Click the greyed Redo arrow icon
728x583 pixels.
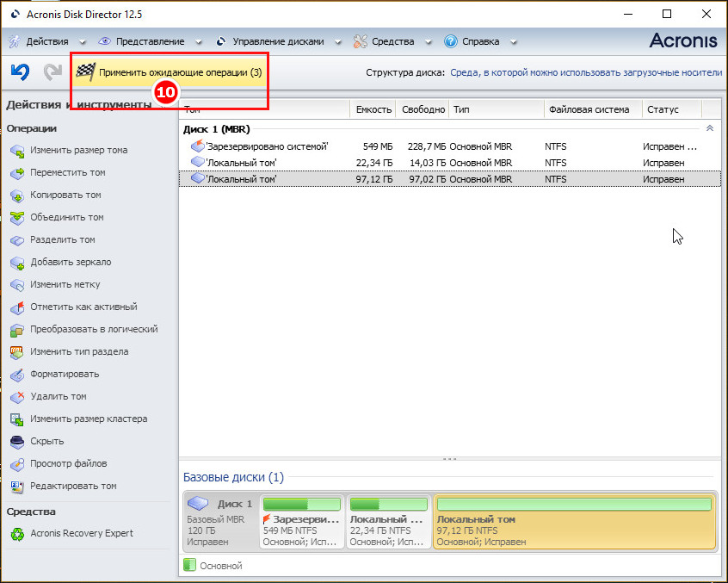(53, 72)
